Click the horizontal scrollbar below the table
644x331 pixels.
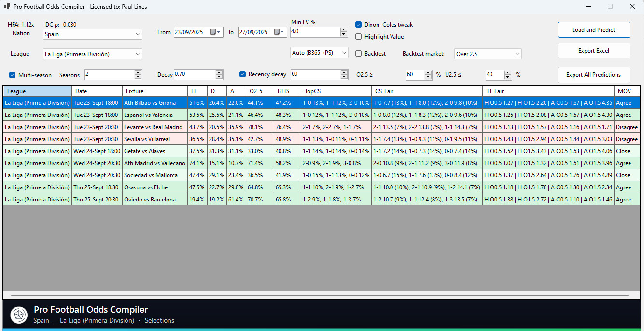pyautogui.click(x=319, y=295)
